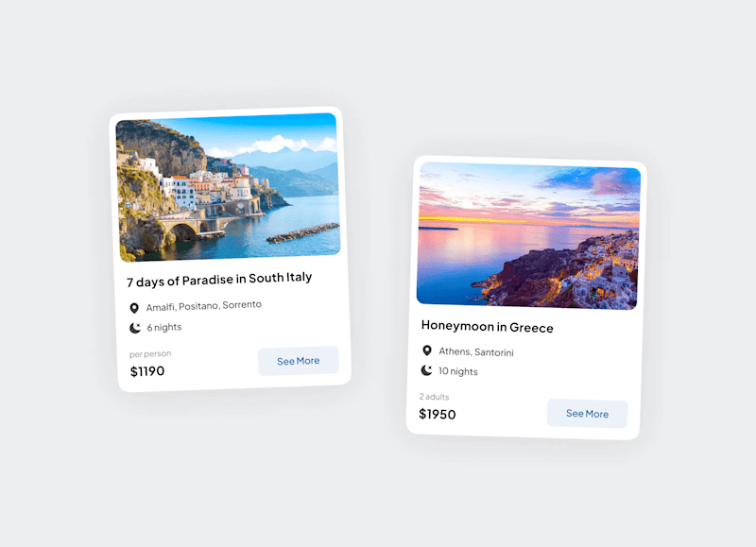Screen dimensions: 756x547
Task: Select the Amalfi coast photo thumbnail
Action: 228,187
